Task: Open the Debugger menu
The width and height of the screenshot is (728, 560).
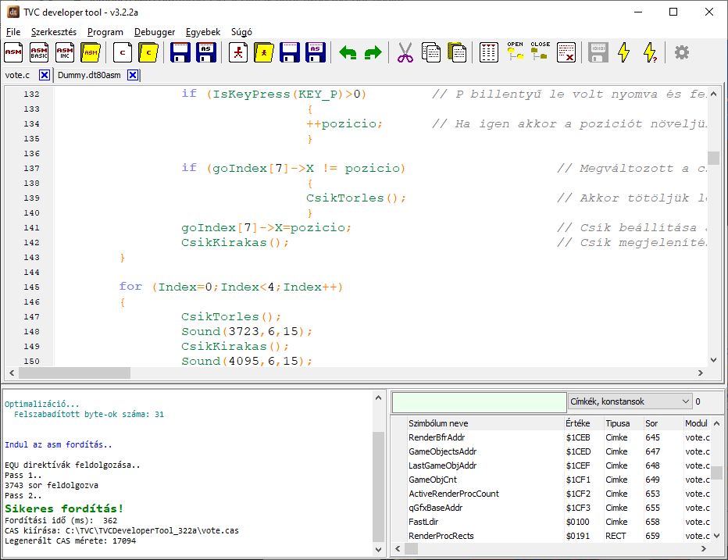Action: [x=155, y=32]
